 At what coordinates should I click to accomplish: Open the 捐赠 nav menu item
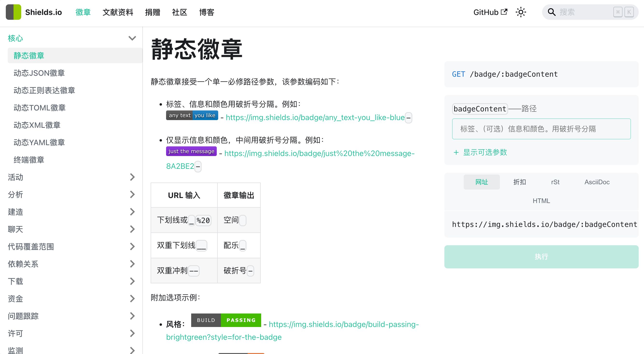point(153,12)
